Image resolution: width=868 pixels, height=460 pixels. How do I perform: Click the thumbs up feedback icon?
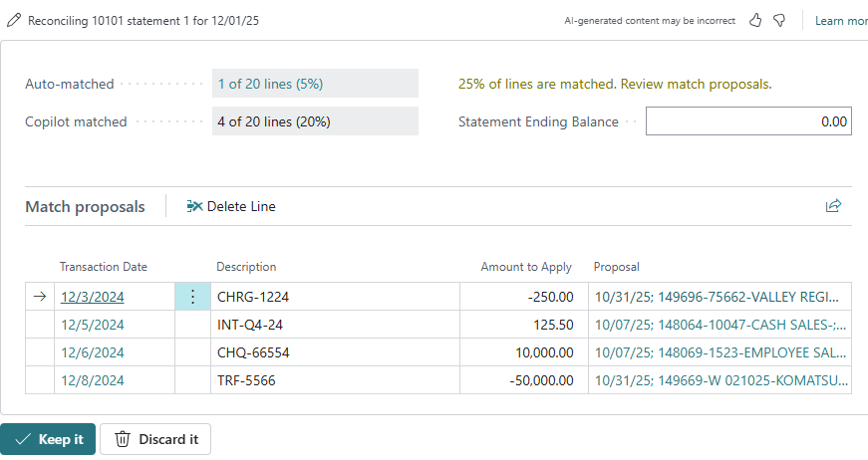point(755,20)
